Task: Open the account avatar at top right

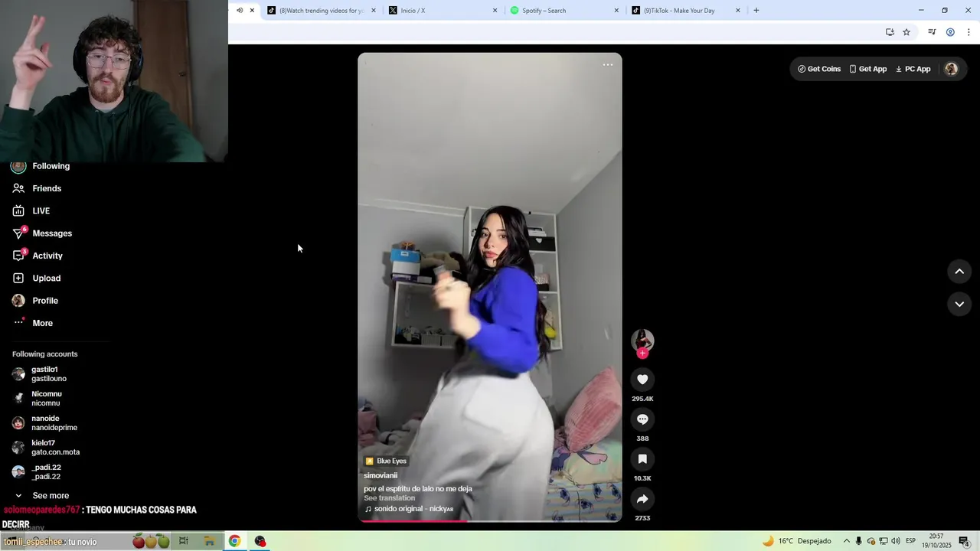Action: point(951,69)
